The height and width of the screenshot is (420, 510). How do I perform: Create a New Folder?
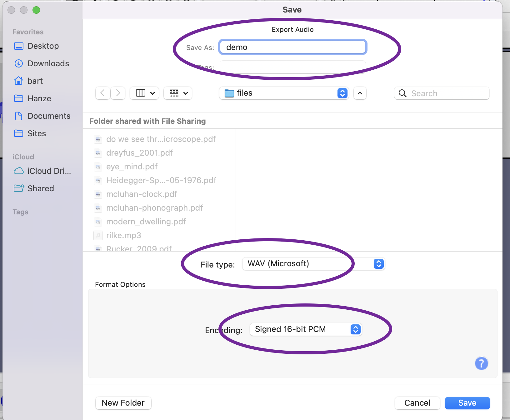tap(123, 403)
